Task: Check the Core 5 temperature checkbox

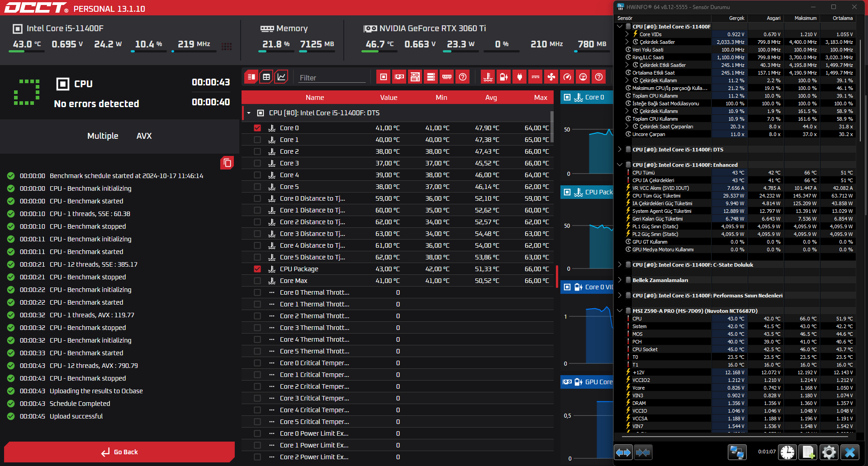Action: 257,187
